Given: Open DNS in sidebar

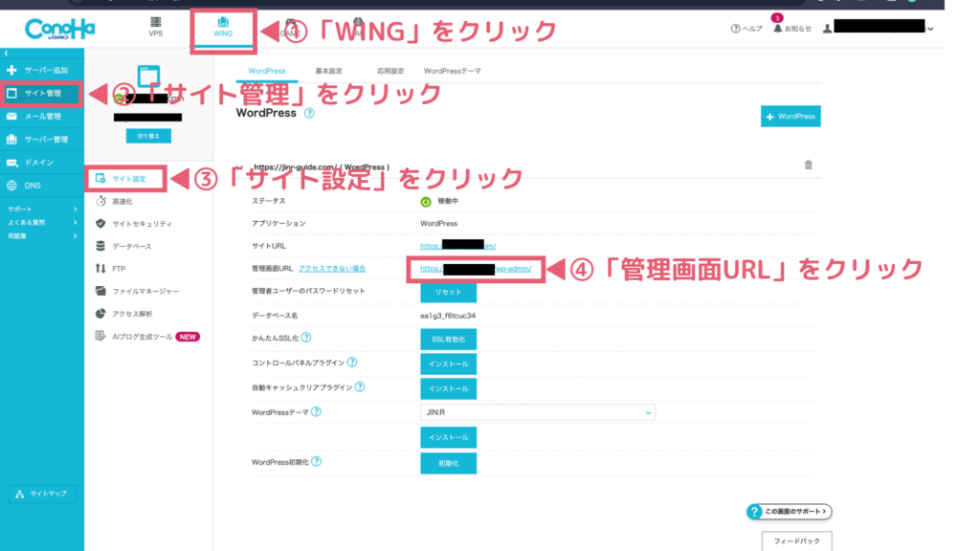Looking at the screenshot, I should point(42,186).
